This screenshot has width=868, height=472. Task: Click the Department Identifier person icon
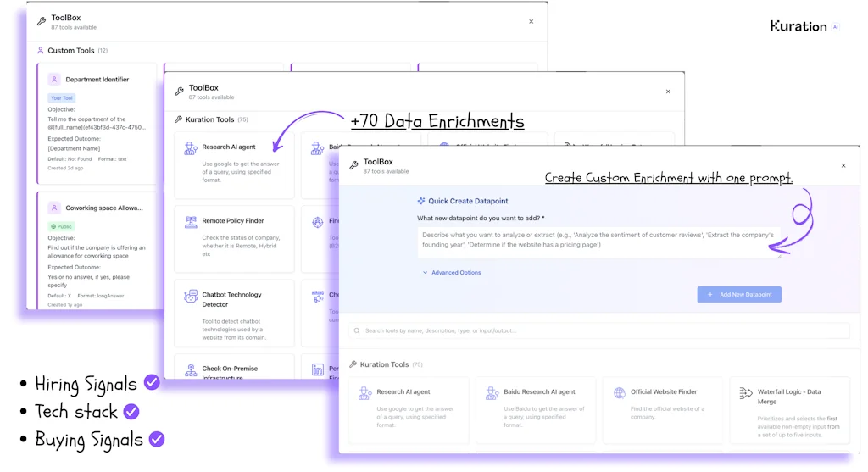pyautogui.click(x=54, y=80)
